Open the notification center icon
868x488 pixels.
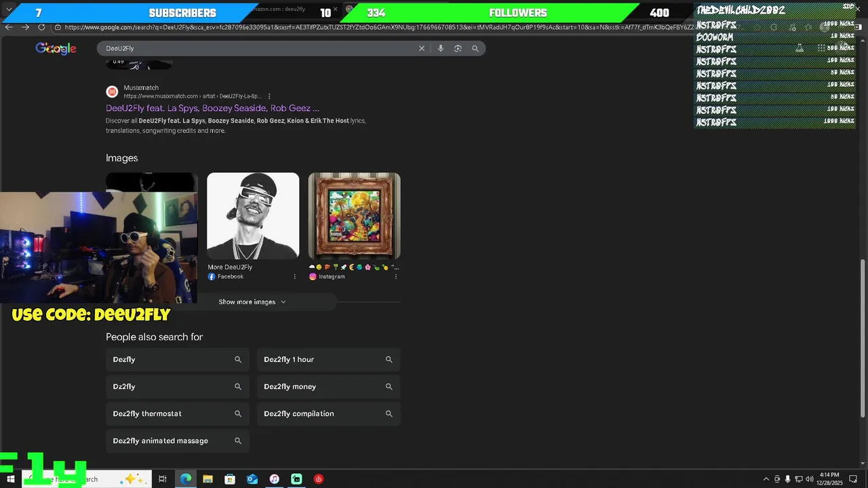tap(853, 479)
